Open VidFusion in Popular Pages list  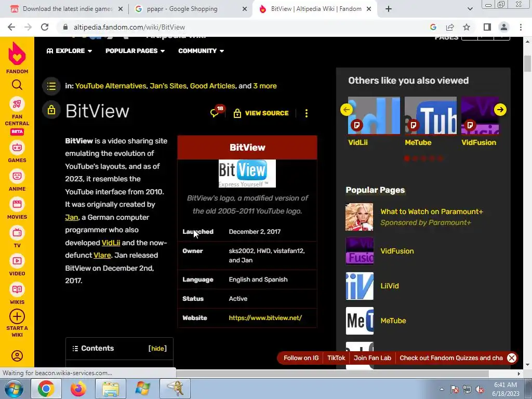point(397,251)
